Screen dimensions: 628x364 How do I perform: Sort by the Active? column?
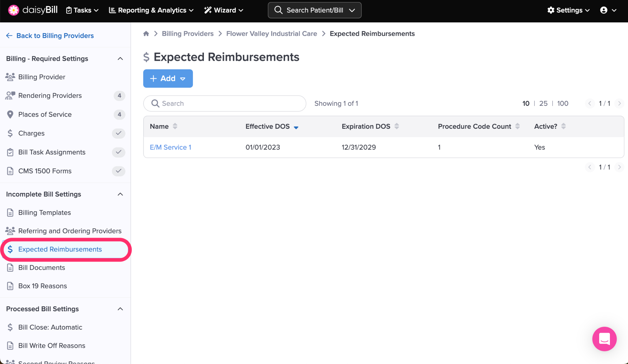(563, 126)
